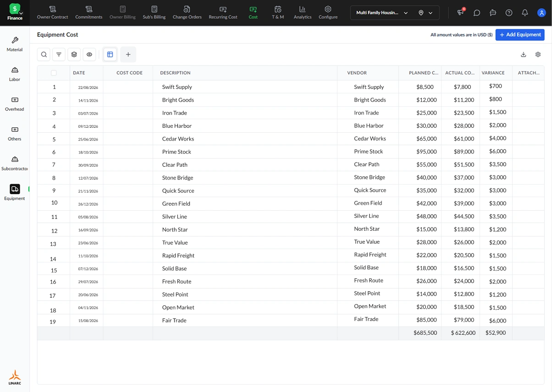
Task: Open the Recurring Cost tab
Action: coord(223,12)
